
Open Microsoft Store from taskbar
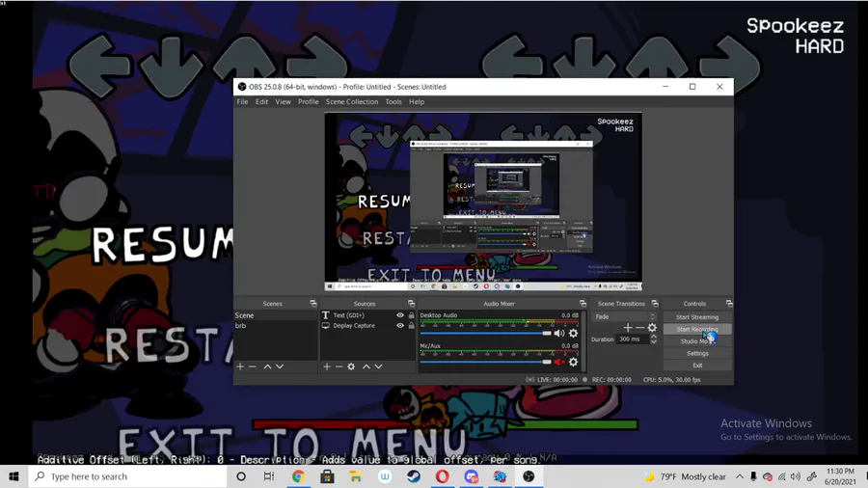click(x=327, y=476)
